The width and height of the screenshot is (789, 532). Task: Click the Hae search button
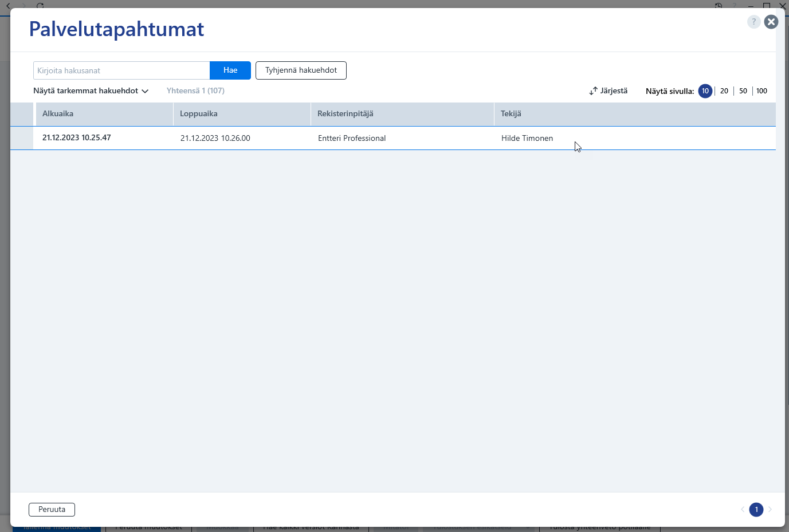tap(230, 70)
